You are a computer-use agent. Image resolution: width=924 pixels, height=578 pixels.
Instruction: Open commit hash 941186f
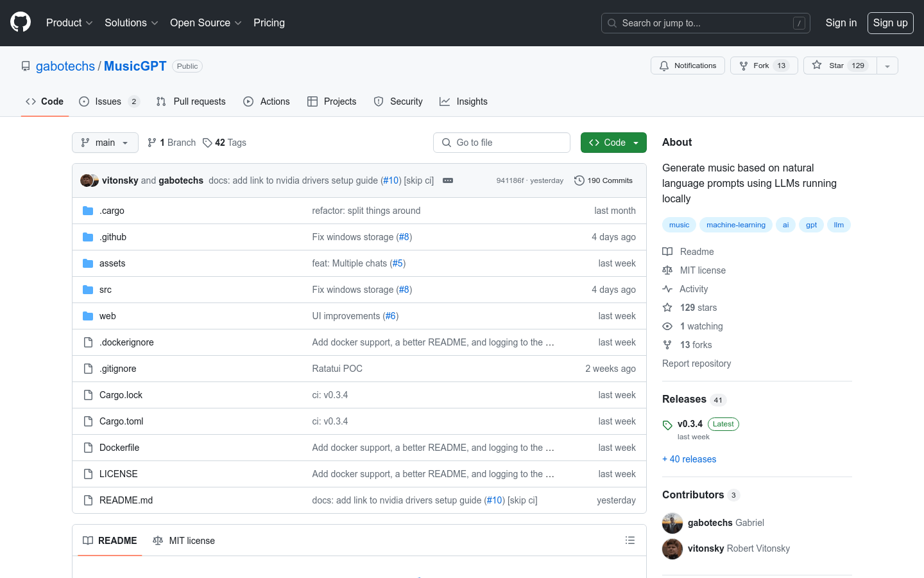[510, 180]
